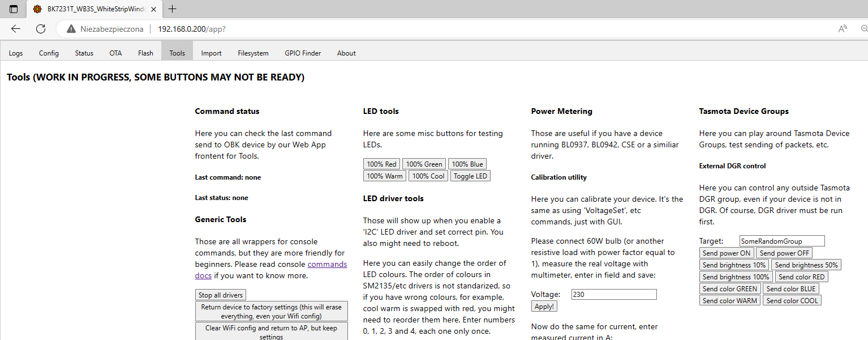Set LED to 100% Green
Screen dimensions: 868x340
click(x=424, y=164)
